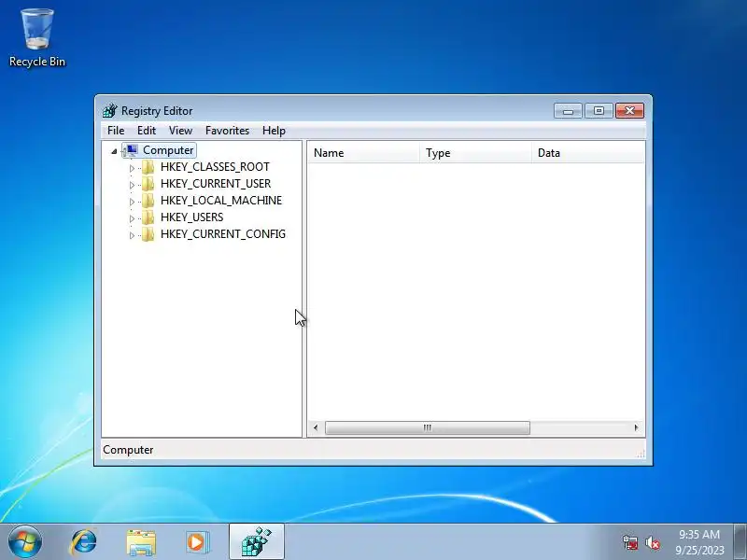The width and height of the screenshot is (747, 560).
Task: Expand the HKEY_CURRENT_CONFIG key
Action: [x=132, y=235]
